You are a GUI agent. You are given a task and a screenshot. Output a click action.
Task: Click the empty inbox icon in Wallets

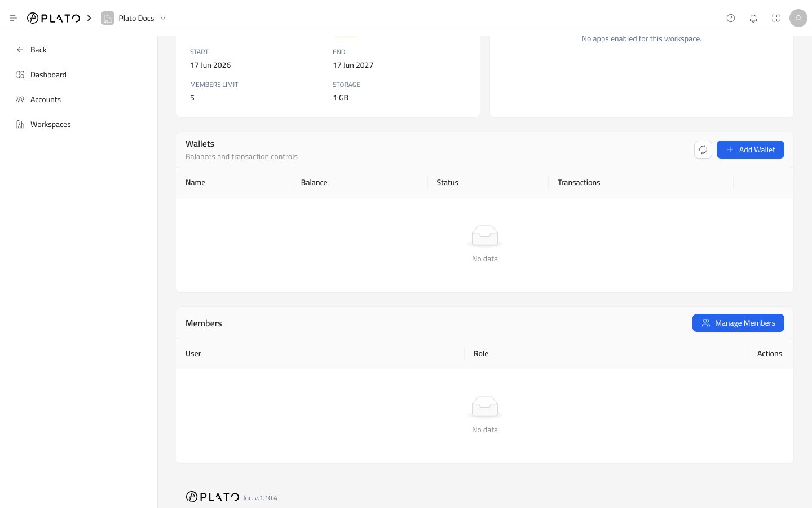(485, 236)
